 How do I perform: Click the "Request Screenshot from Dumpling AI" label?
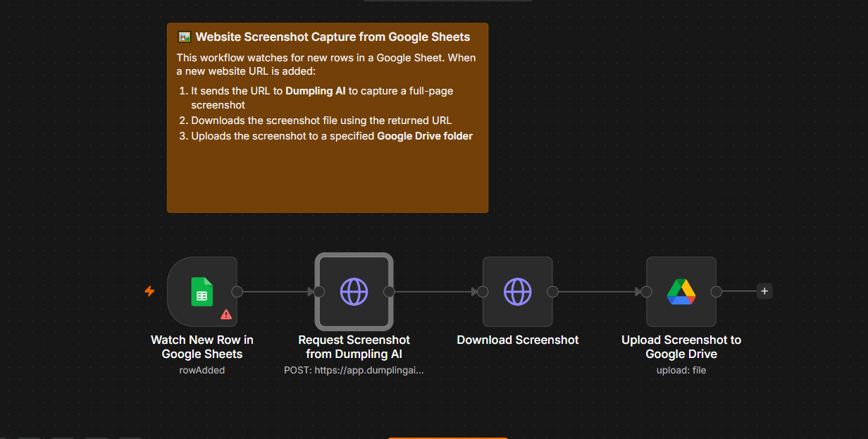click(x=354, y=347)
